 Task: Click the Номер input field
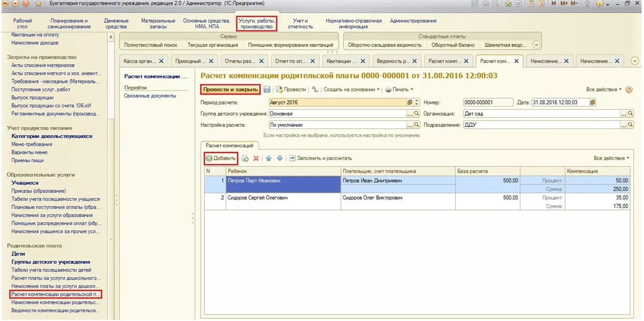tap(488, 103)
